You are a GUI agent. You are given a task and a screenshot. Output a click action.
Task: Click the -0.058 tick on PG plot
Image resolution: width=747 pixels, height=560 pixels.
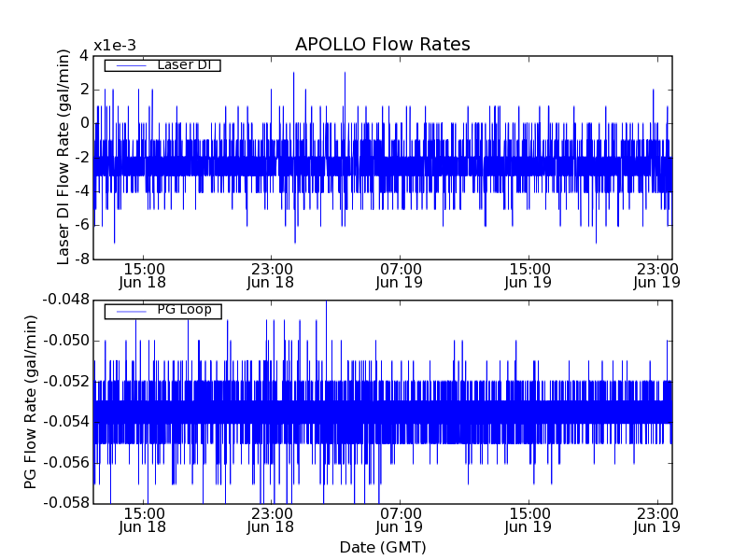pos(65,503)
